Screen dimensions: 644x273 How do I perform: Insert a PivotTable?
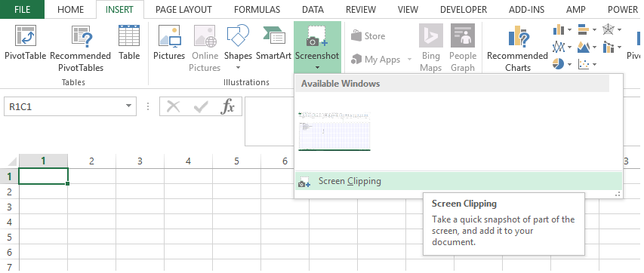[26, 43]
